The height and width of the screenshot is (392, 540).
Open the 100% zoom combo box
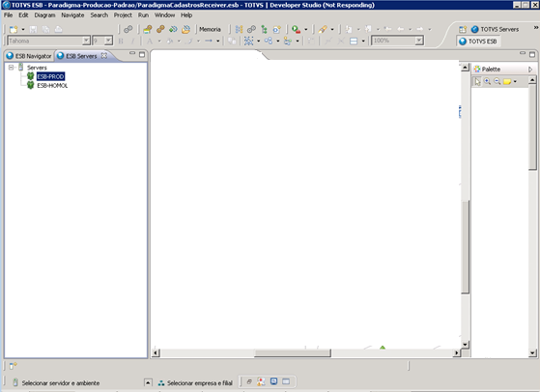point(397,41)
